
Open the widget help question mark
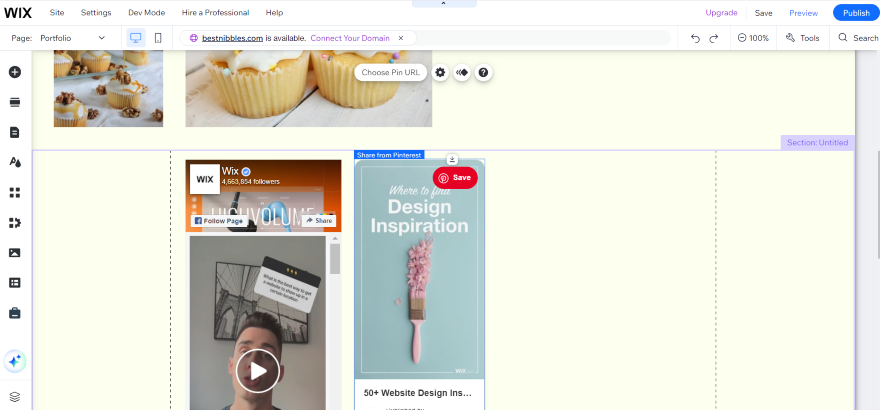pyautogui.click(x=483, y=72)
